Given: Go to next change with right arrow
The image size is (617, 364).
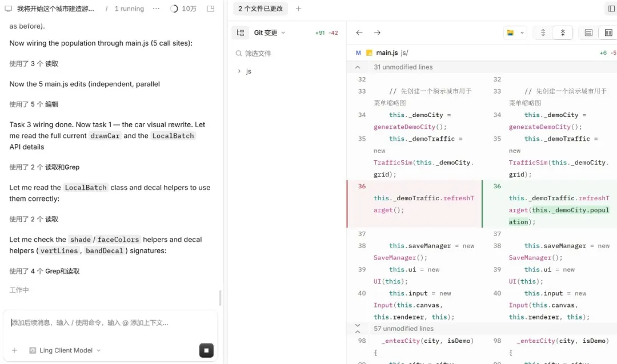Looking at the screenshot, I should (377, 33).
